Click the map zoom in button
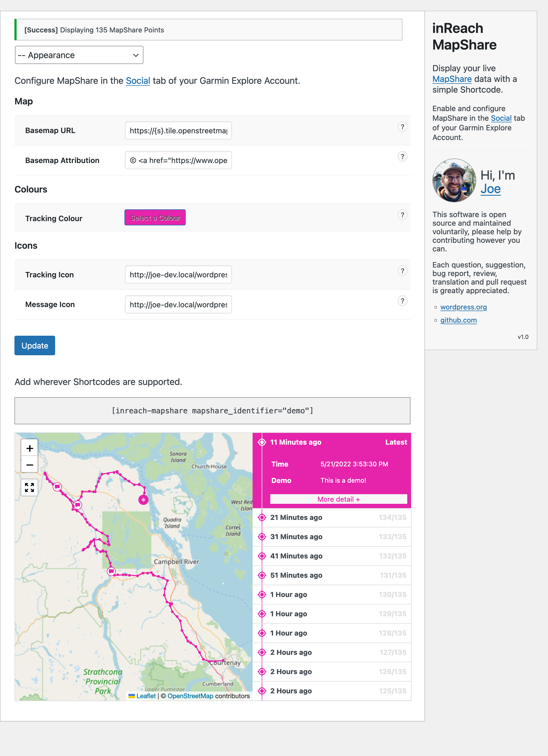Viewport: 548px width, 756px height. point(30,448)
